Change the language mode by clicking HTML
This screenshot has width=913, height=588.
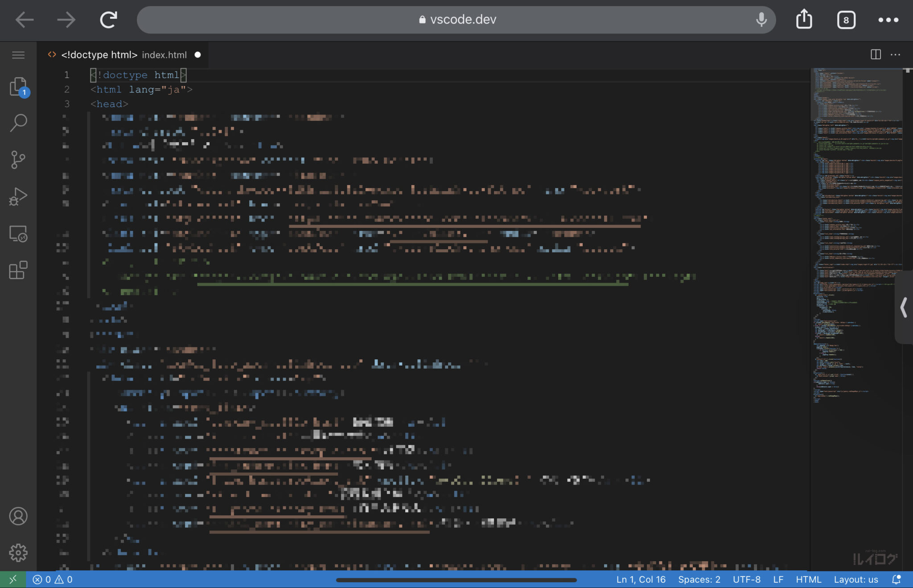[x=809, y=579]
